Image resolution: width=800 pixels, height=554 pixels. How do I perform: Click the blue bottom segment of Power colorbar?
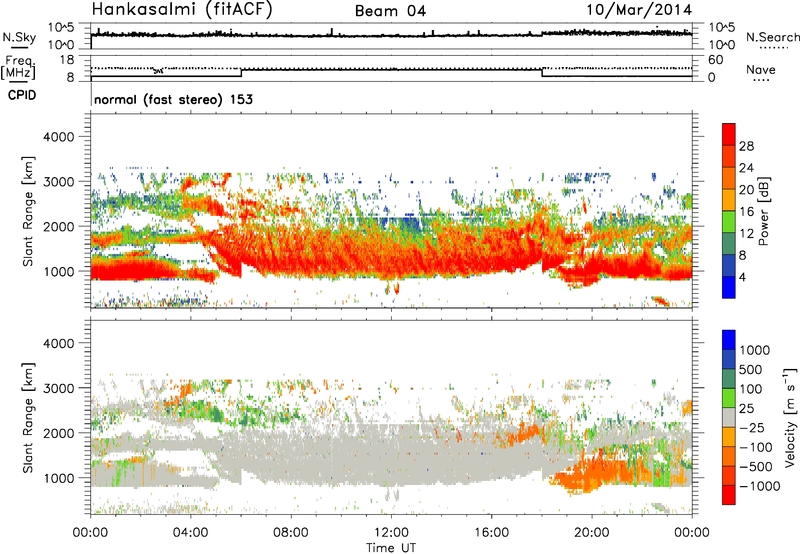point(729,288)
